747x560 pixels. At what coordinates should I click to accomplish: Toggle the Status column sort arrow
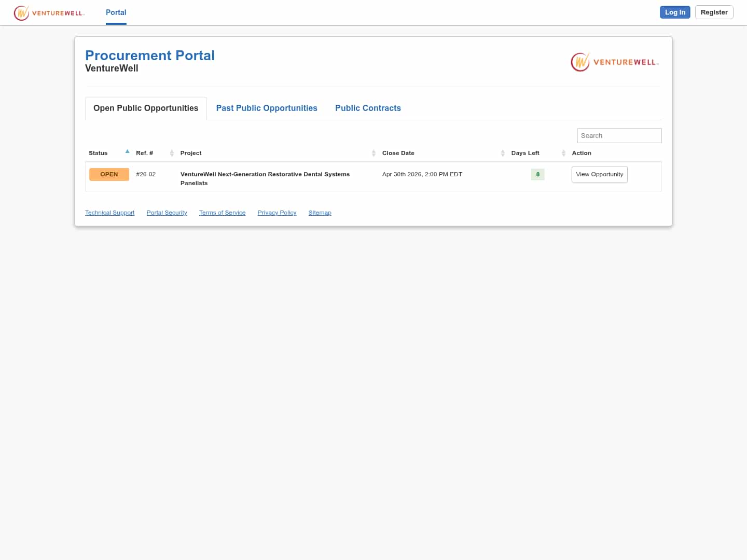[127, 151]
